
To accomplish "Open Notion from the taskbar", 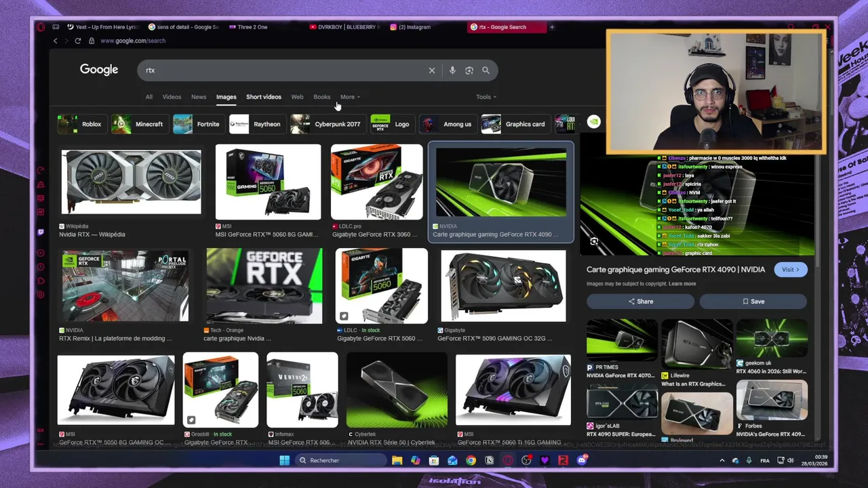I will [x=489, y=461].
